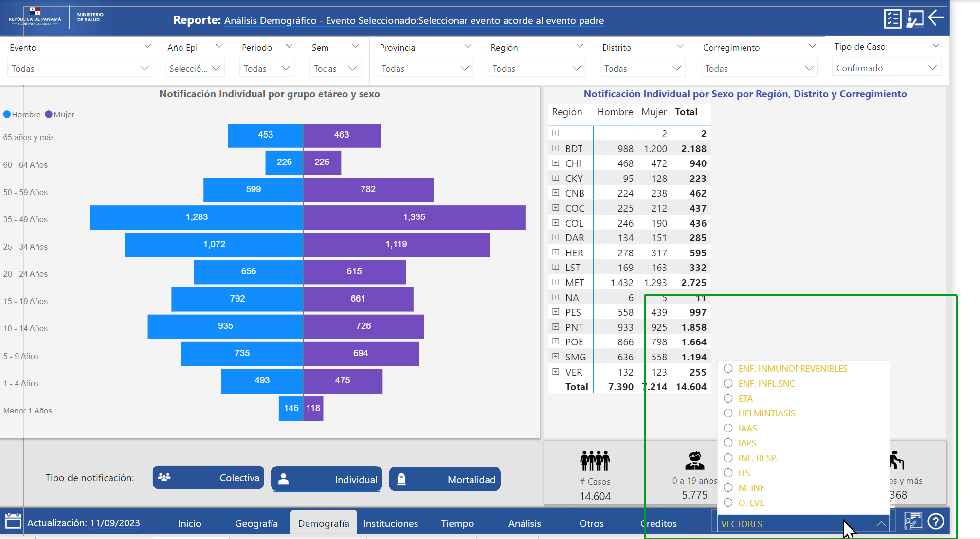Click the Región column header
980x539 pixels.
pos(567,112)
